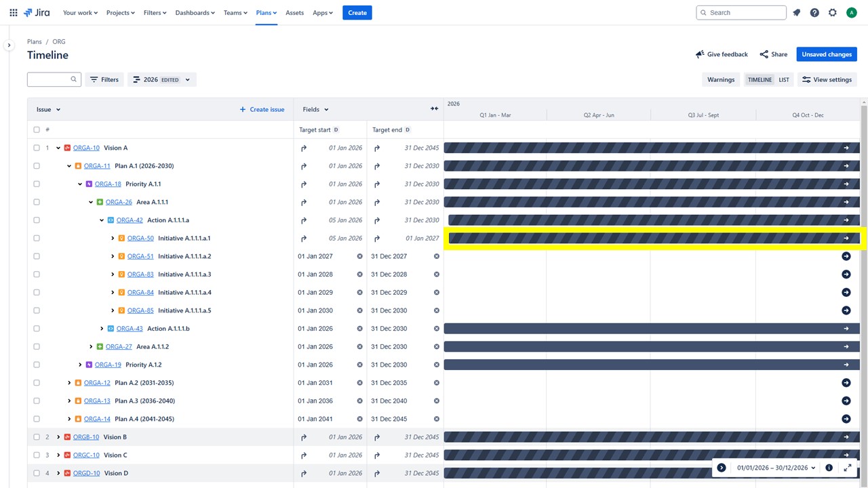Open the ORGA-26 issue link

click(119, 202)
